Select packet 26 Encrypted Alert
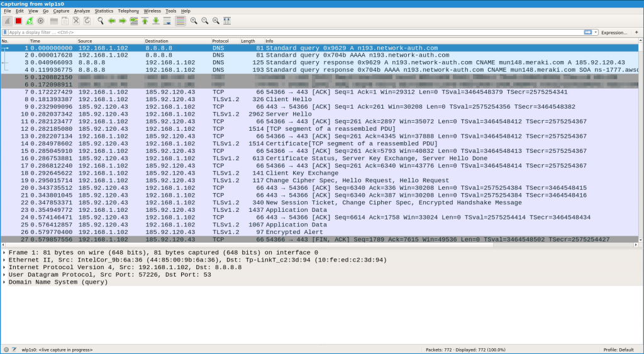Viewport: 644px width, 354px height. coord(319,232)
